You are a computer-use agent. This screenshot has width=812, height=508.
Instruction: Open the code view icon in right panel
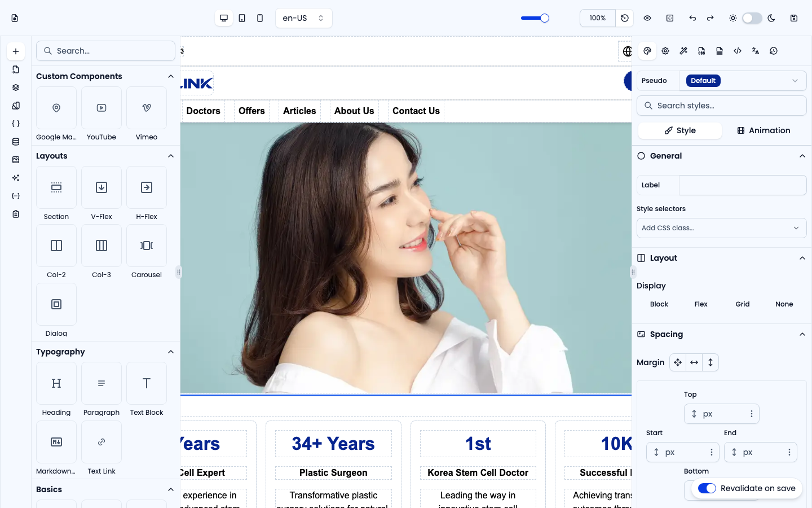pos(738,51)
